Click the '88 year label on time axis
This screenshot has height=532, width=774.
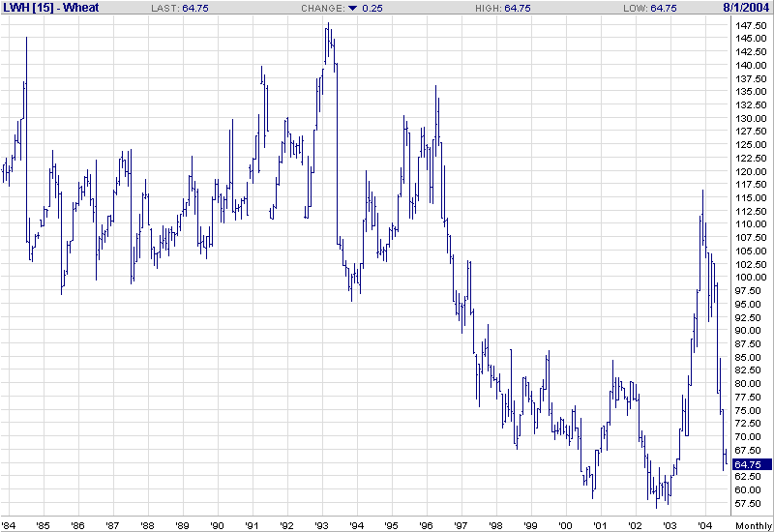(148, 525)
